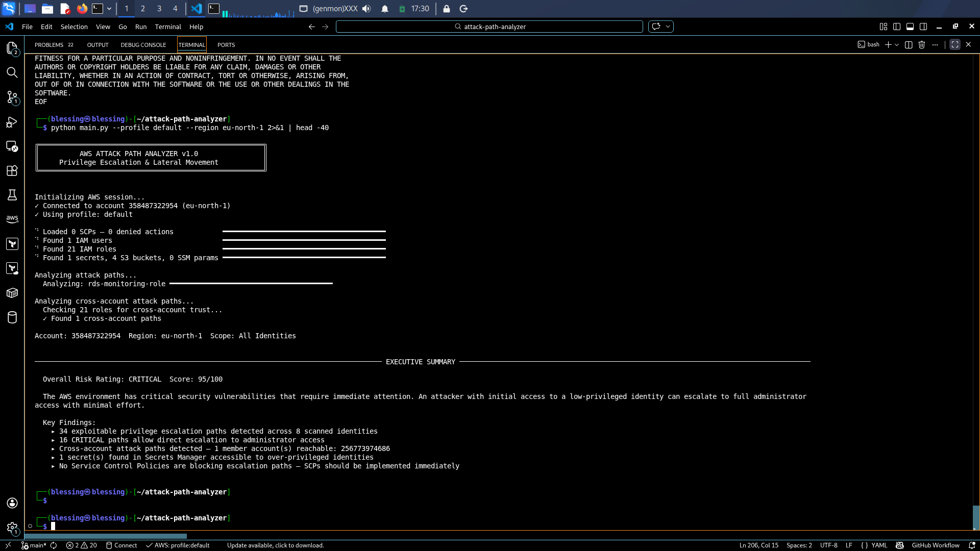Open the Testing flask view
This screenshot has width=980, height=551.
(x=12, y=195)
